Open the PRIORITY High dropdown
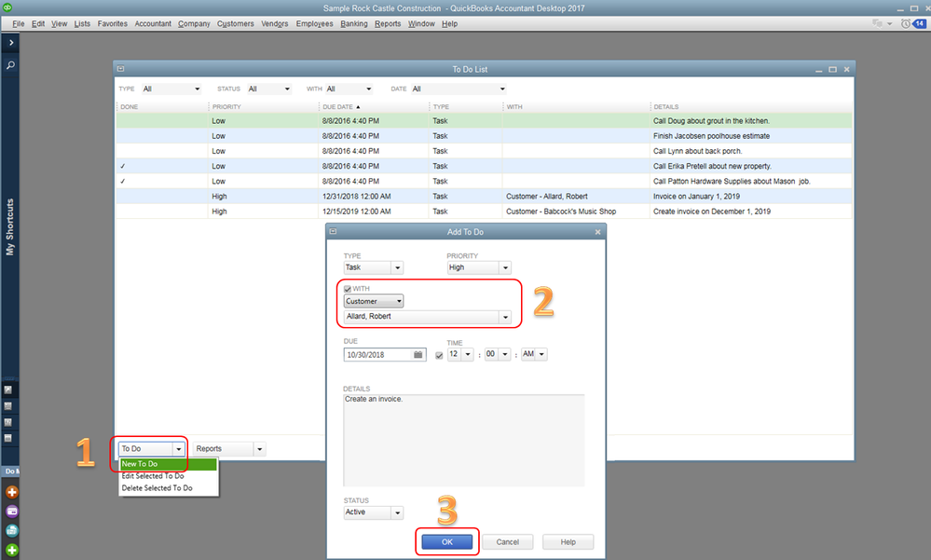Image resolution: width=931 pixels, height=560 pixels. [x=505, y=267]
